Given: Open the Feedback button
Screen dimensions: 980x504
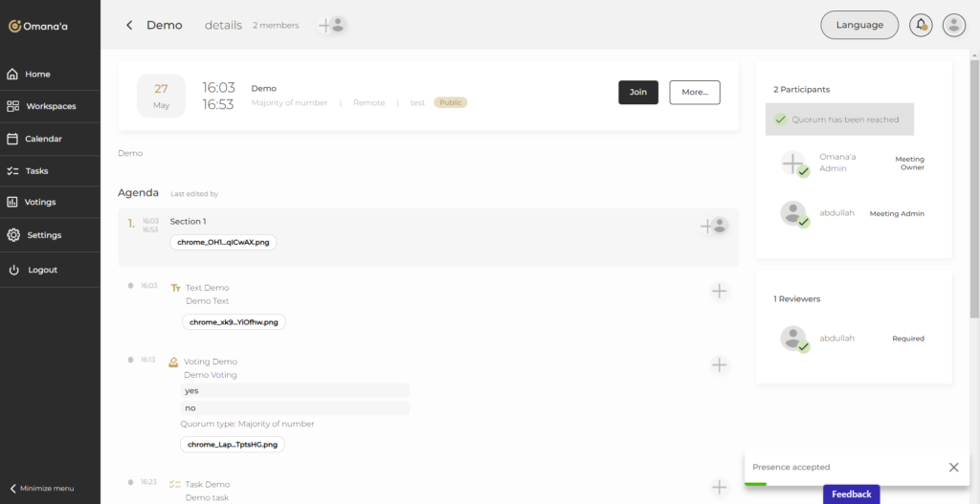Looking at the screenshot, I should [x=851, y=493].
